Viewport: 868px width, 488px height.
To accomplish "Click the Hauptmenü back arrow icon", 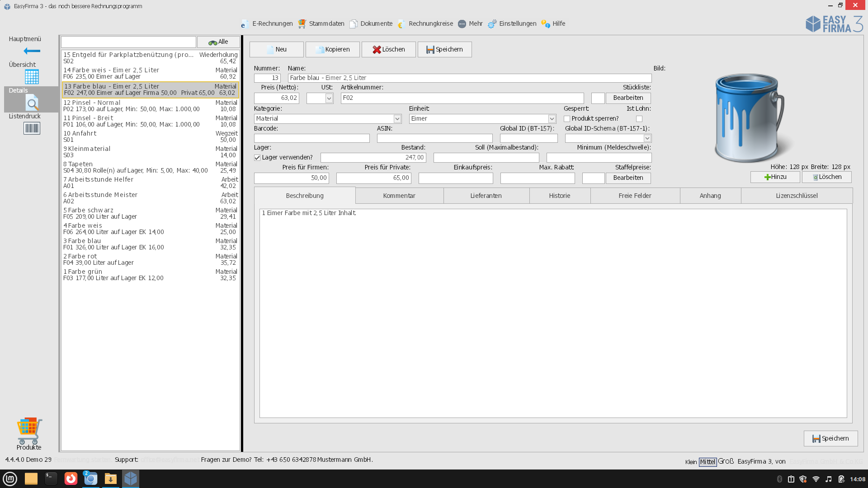I will click(x=32, y=51).
